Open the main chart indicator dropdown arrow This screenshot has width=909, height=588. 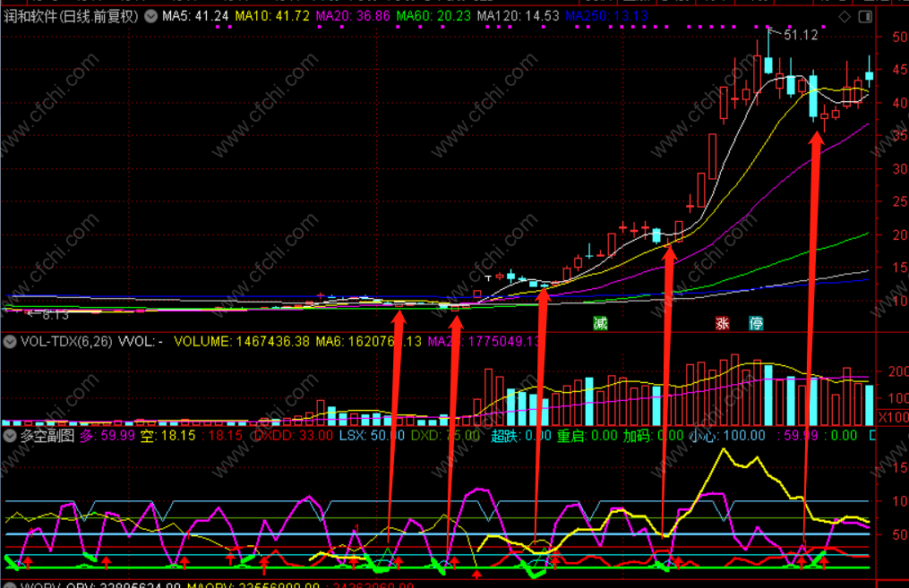pos(150,16)
